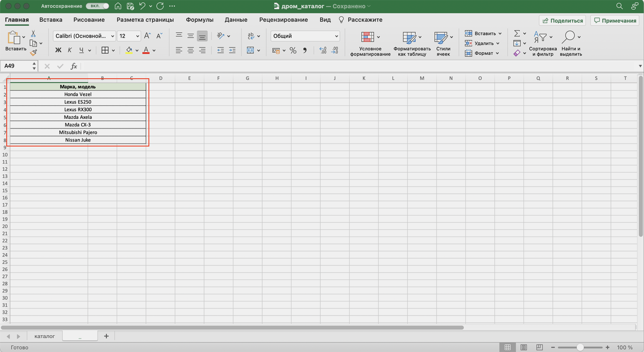
Task: Click the AutoSum sigma icon
Action: click(517, 33)
